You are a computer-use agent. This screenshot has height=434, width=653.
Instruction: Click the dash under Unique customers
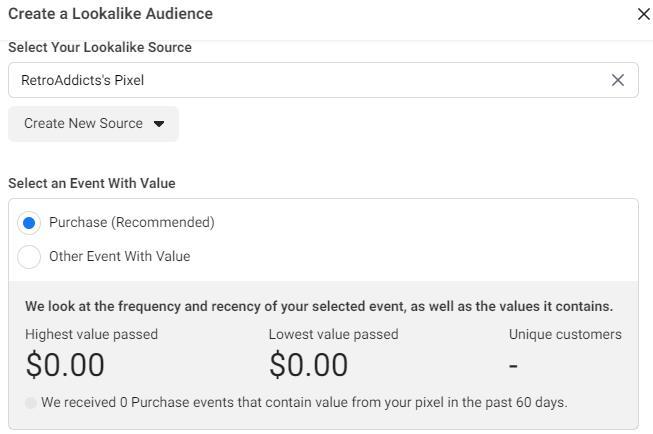tap(513, 366)
